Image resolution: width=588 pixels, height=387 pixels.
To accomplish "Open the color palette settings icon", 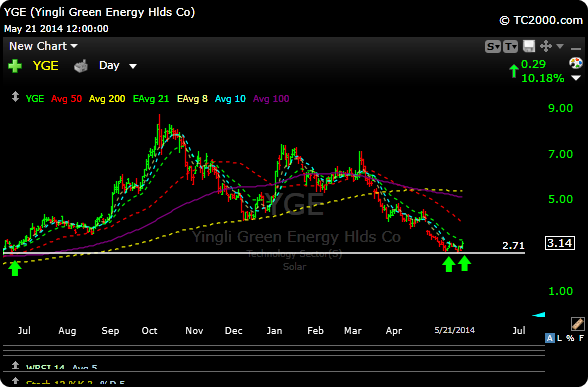I will [x=576, y=63].
